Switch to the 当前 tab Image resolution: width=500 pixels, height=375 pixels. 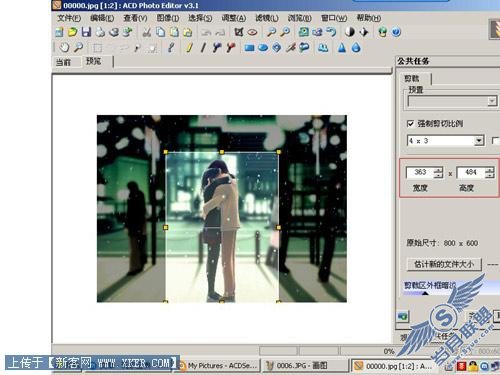click(63, 62)
